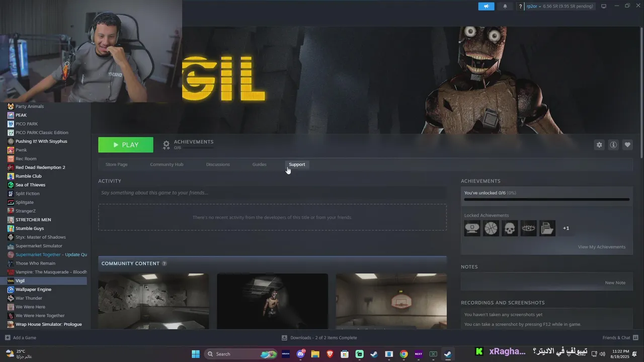Click the folder documents locked achievement icon
644x362 pixels.
coord(547,228)
